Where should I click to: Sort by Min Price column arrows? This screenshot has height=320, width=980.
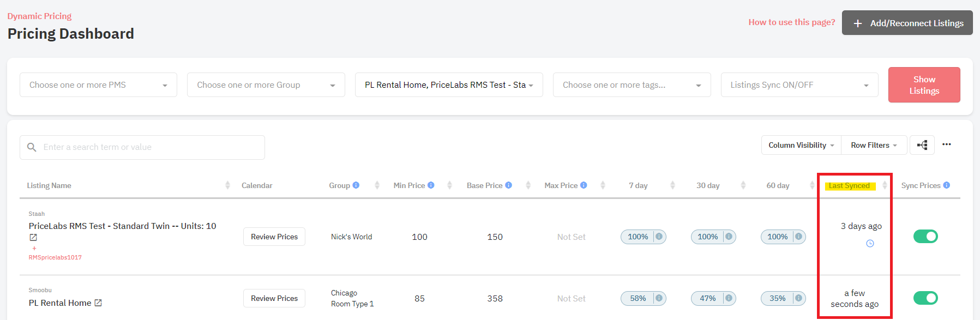(x=449, y=185)
